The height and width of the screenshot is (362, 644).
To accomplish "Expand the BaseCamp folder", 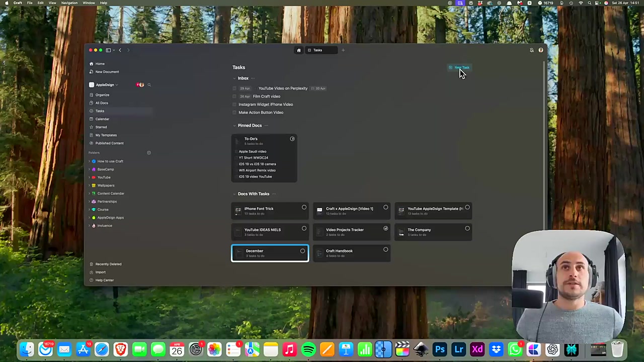I will coord(90,169).
